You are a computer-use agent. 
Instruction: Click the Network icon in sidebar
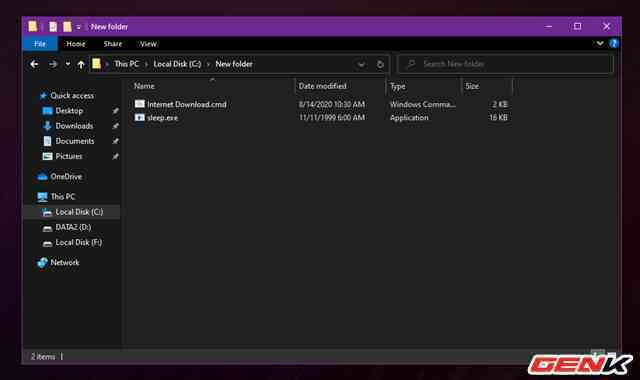(x=42, y=262)
